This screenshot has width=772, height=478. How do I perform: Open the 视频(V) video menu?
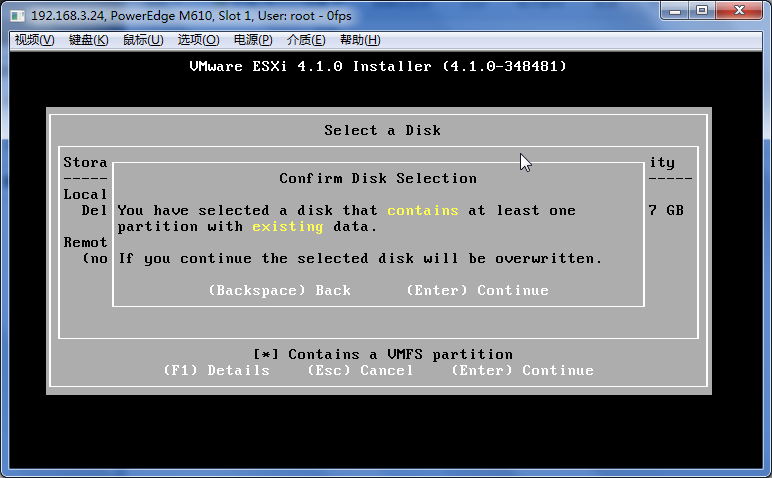[34, 40]
